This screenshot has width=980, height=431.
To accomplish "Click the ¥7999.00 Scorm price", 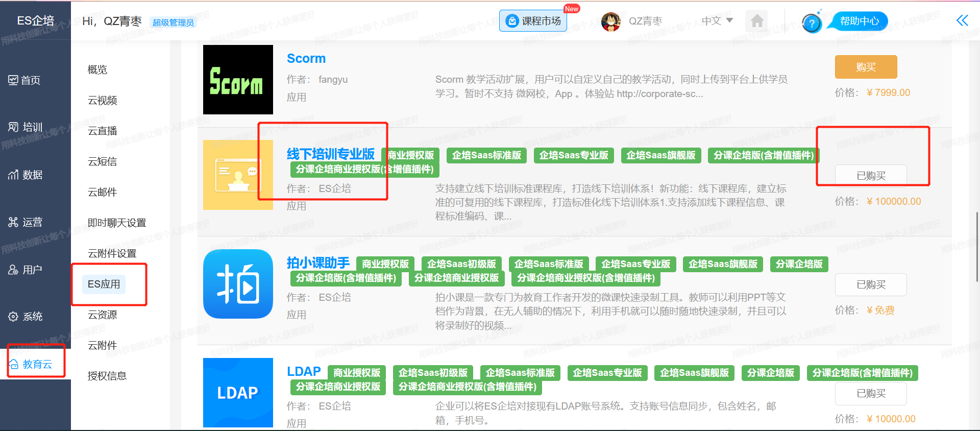I will pos(888,92).
